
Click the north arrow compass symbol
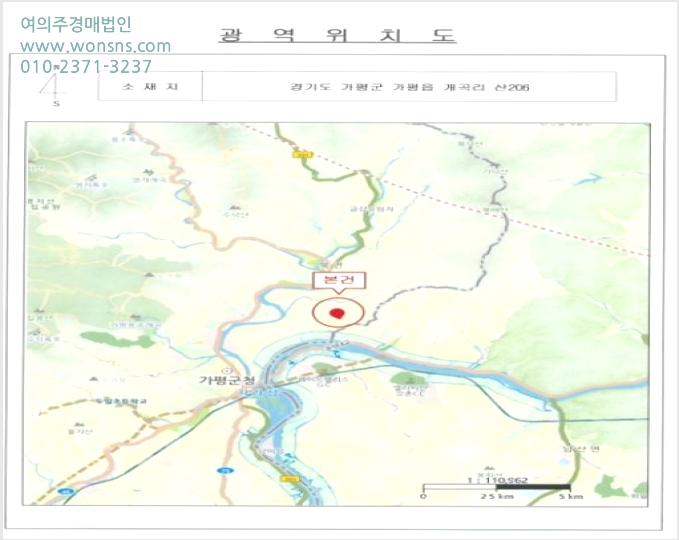coord(54,87)
